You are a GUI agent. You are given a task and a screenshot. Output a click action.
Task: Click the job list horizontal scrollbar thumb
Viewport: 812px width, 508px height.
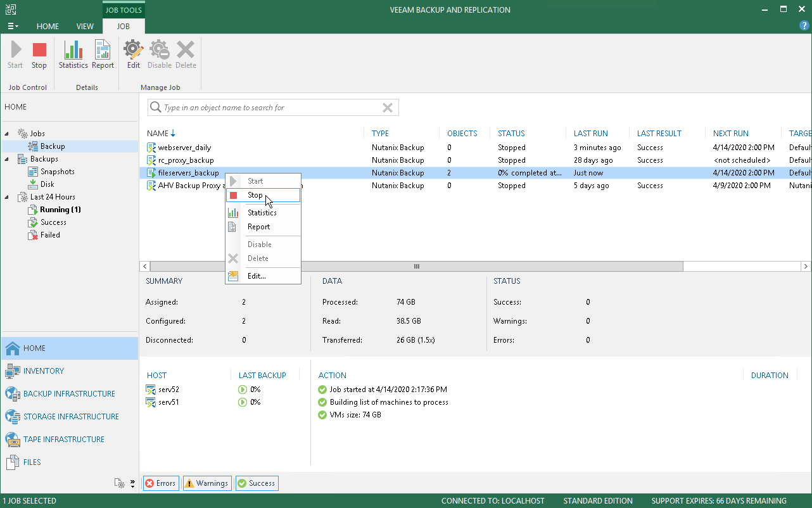click(x=416, y=267)
